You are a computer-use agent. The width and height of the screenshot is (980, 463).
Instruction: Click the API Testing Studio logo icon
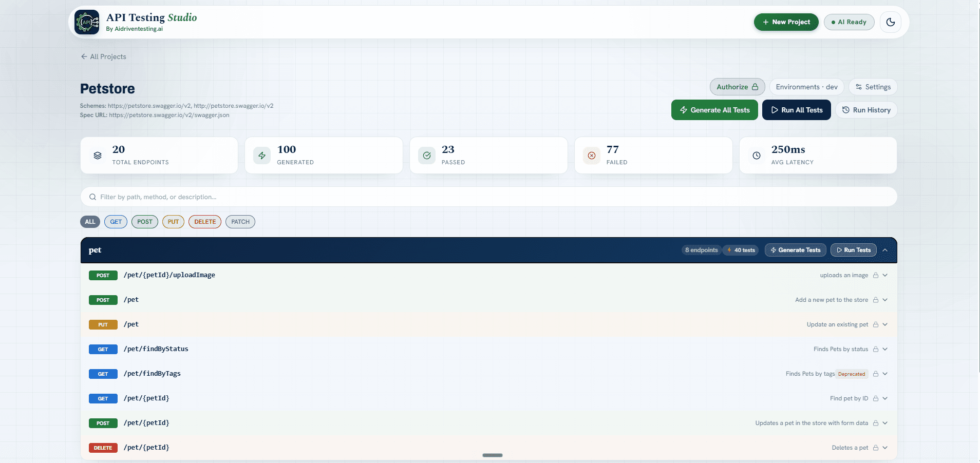click(87, 22)
